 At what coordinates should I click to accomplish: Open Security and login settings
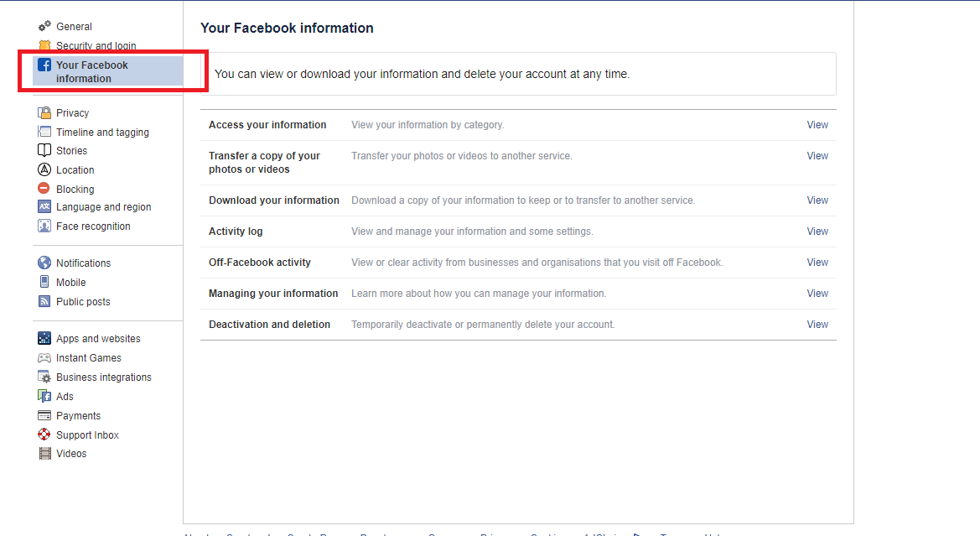click(x=96, y=46)
